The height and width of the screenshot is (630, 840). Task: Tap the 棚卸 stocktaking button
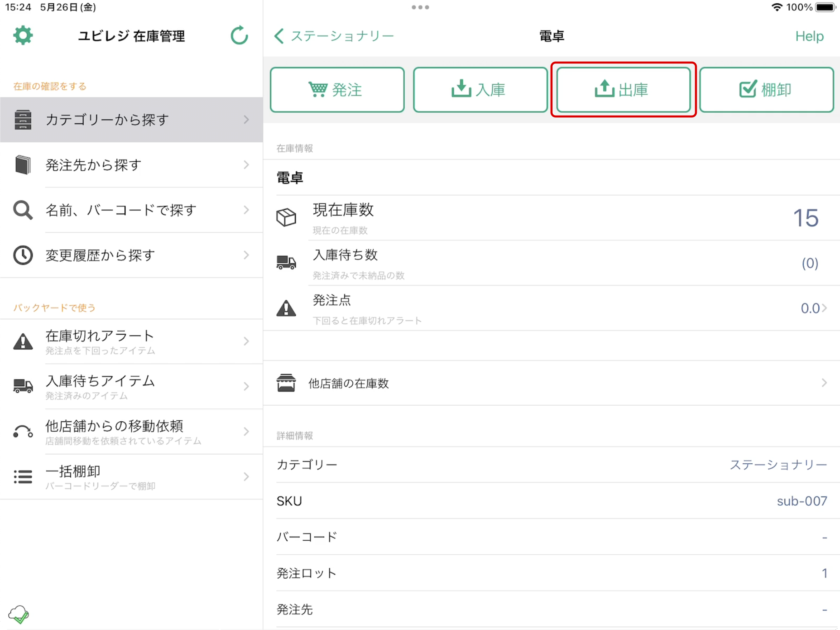(766, 90)
